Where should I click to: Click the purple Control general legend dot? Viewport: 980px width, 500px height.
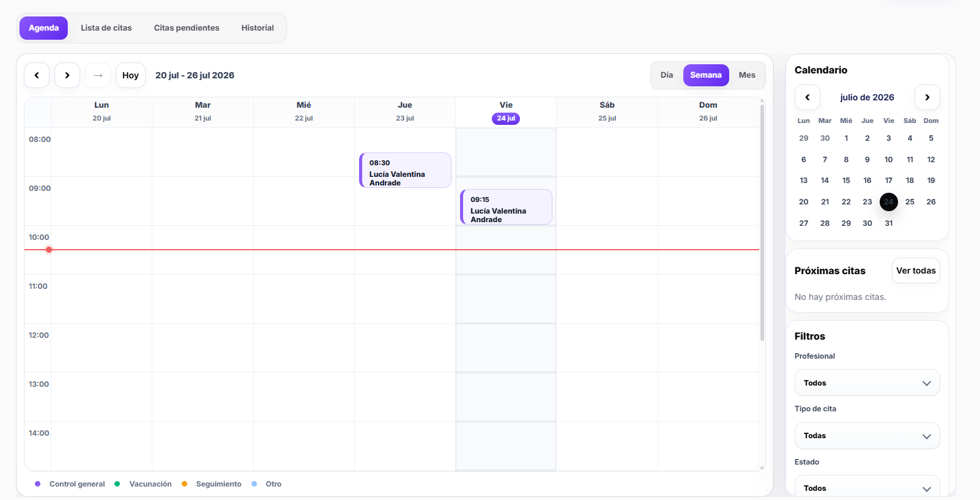pyautogui.click(x=38, y=484)
